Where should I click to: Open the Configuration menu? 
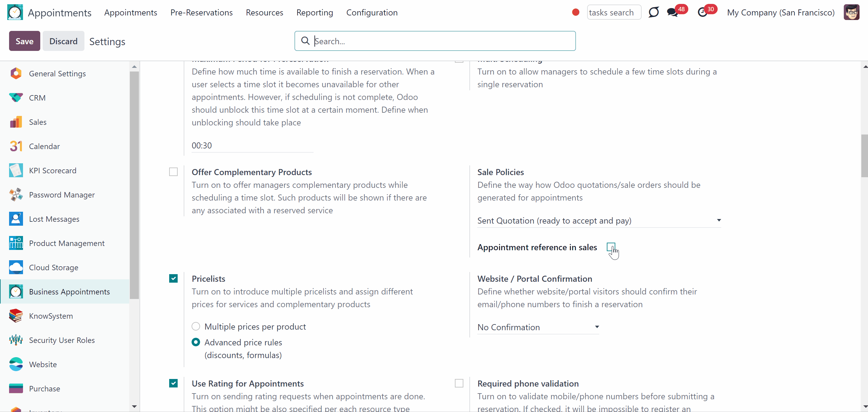tap(372, 12)
